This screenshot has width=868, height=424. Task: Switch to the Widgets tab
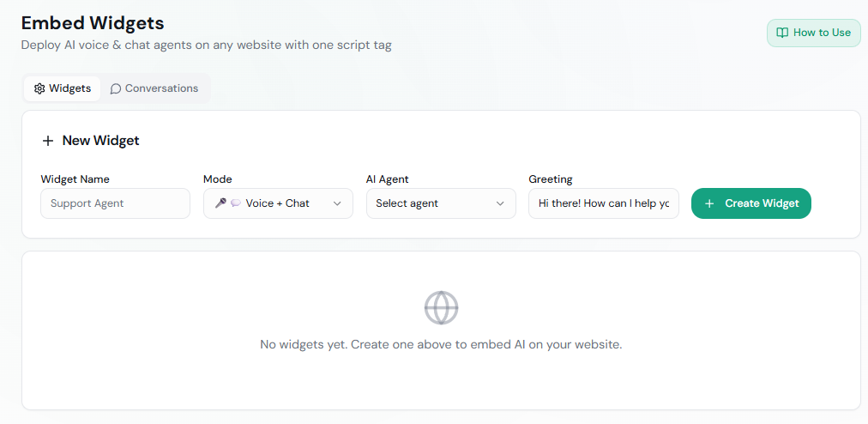(62, 88)
